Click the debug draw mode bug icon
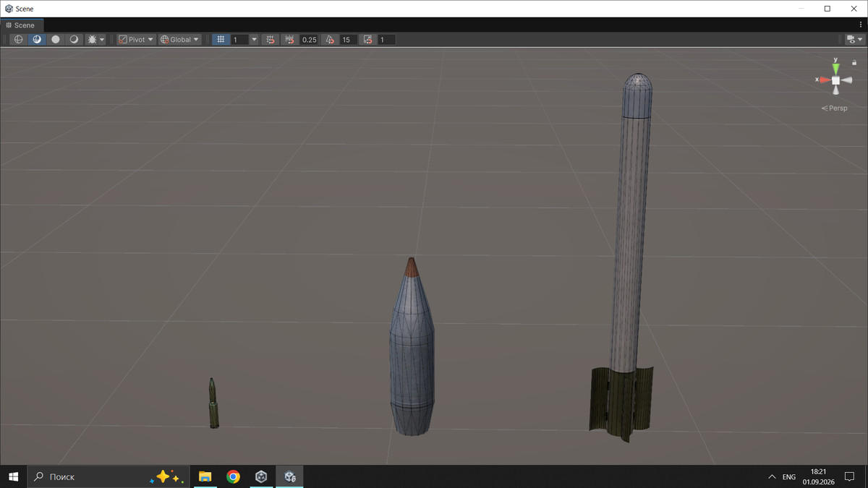Screen dimensions: 868x488 pyautogui.click(x=92, y=40)
